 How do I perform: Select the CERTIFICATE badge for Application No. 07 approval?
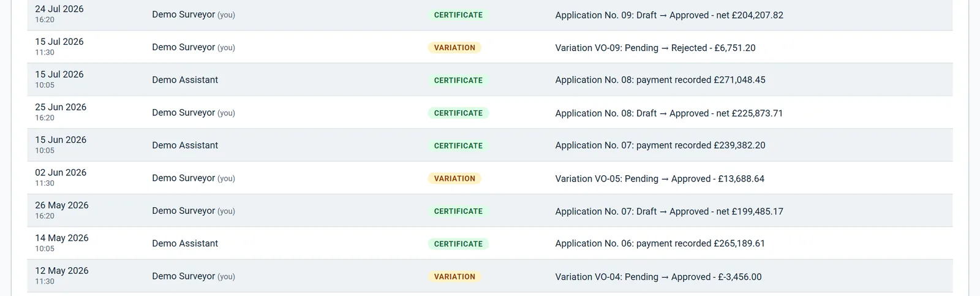(458, 211)
